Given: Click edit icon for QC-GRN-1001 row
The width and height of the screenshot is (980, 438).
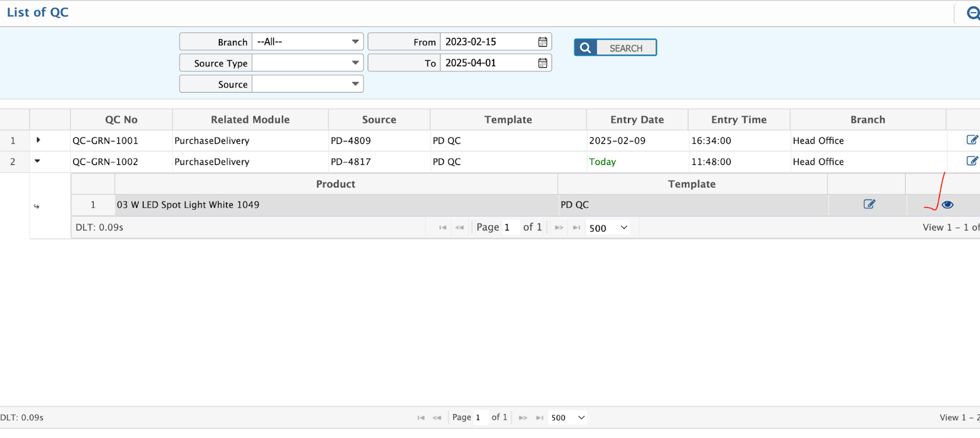Looking at the screenshot, I should 971,140.
